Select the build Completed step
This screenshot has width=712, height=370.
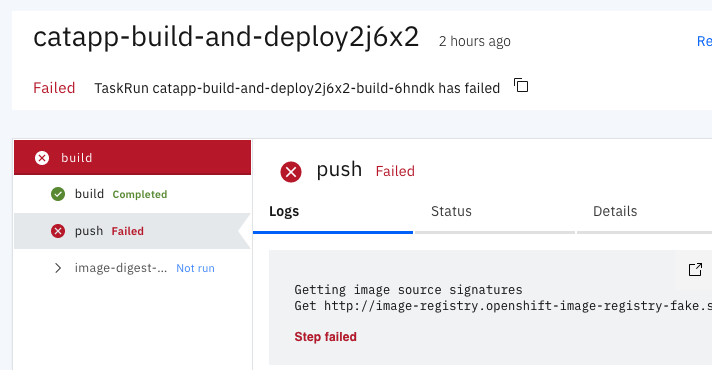(133, 194)
